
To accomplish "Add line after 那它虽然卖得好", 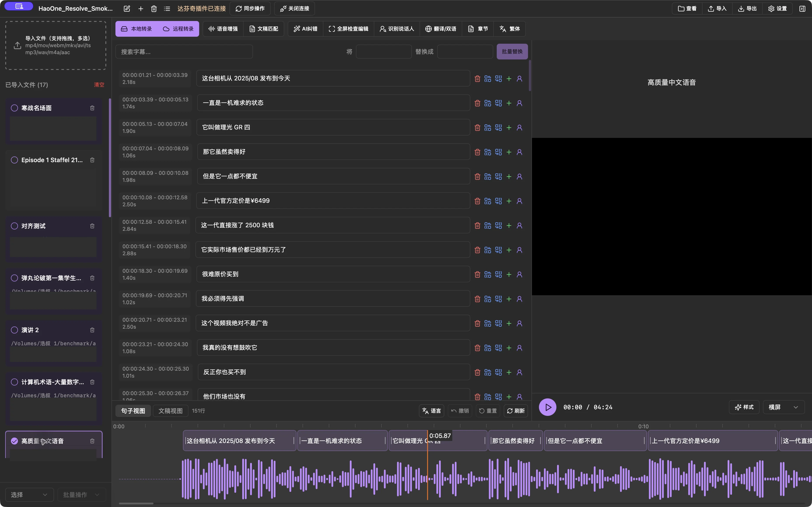I will [509, 152].
